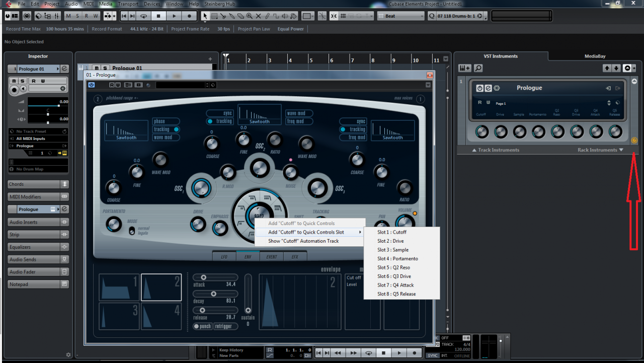Select the Glue tool

click(x=231, y=16)
